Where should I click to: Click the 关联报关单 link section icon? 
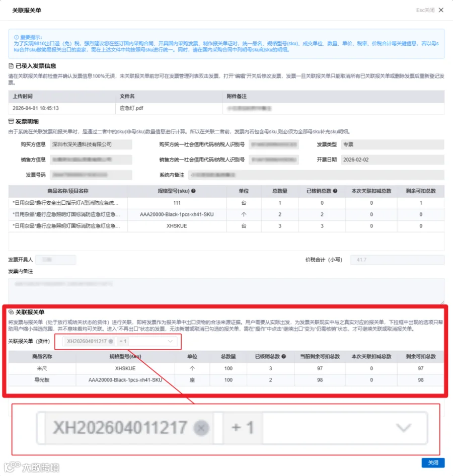point(11,312)
